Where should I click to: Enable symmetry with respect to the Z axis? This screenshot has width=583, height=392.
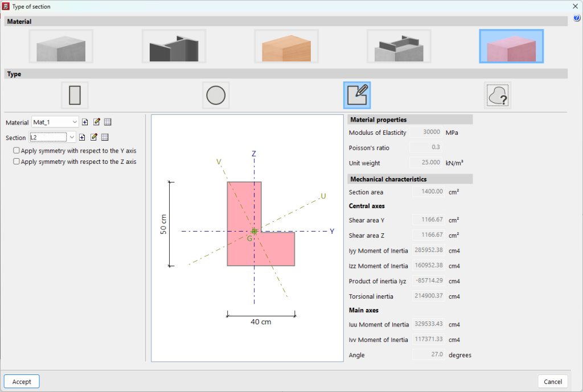coord(17,161)
